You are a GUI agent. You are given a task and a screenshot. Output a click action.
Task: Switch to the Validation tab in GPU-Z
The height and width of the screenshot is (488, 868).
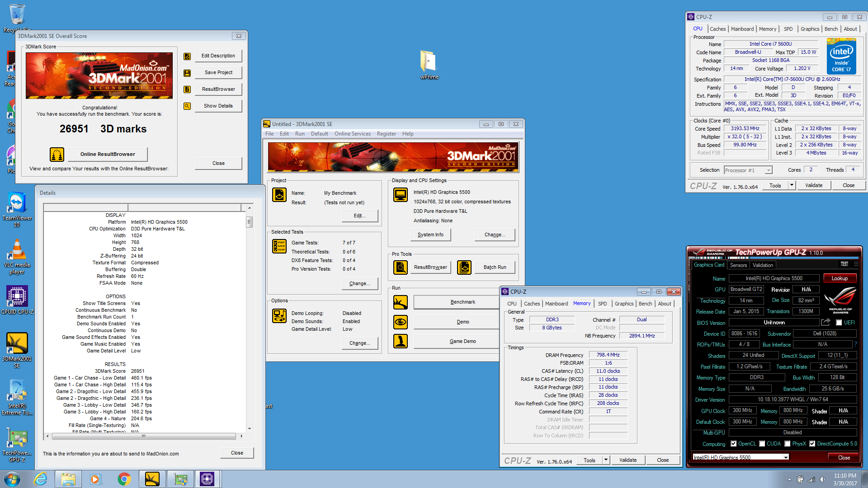(x=763, y=265)
